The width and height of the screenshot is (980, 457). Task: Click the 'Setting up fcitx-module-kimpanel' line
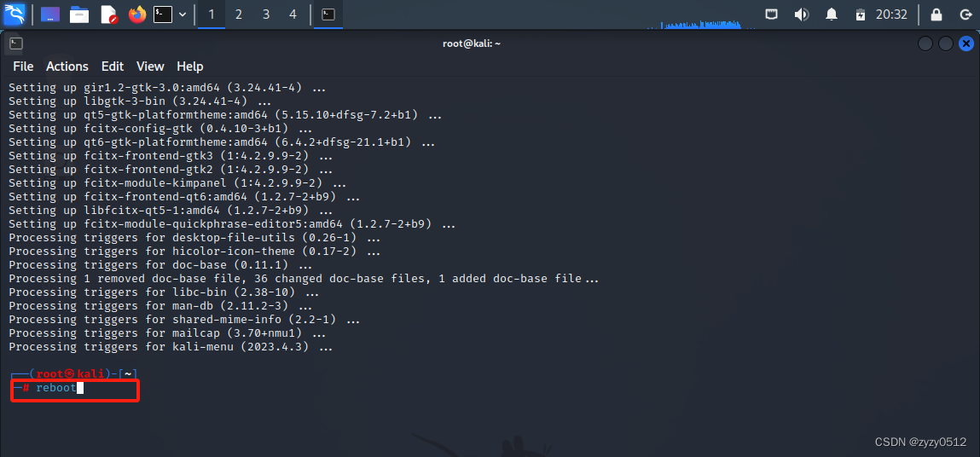tap(177, 183)
